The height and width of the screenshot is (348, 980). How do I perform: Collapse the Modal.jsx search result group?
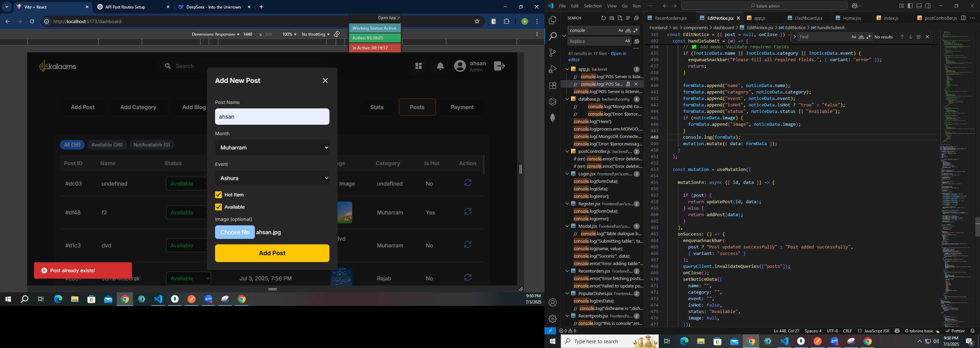tap(567, 226)
